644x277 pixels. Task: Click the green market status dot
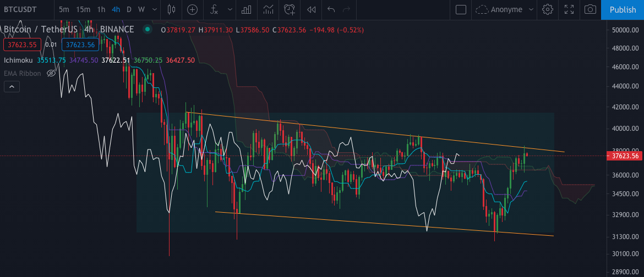147,29
